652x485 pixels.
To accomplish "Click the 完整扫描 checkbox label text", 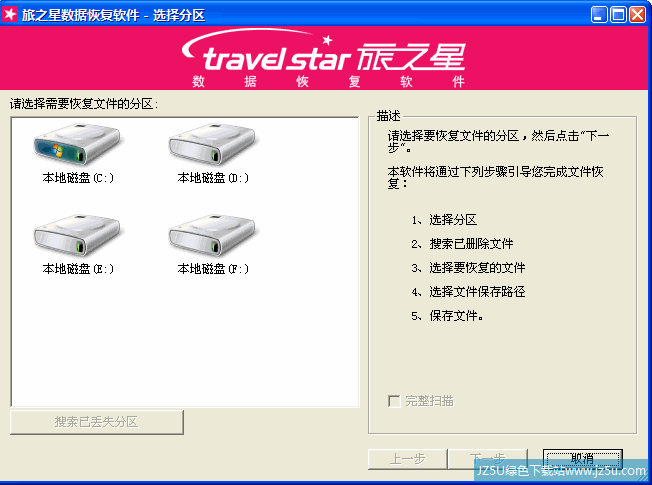I will 429,401.
